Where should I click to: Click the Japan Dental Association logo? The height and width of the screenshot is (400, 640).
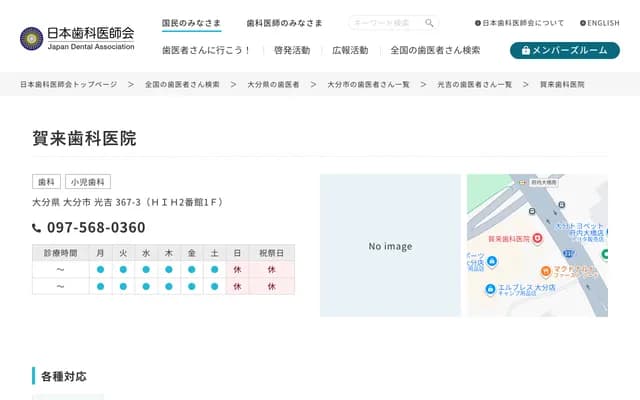pyautogui.click(x=77, y=38)
